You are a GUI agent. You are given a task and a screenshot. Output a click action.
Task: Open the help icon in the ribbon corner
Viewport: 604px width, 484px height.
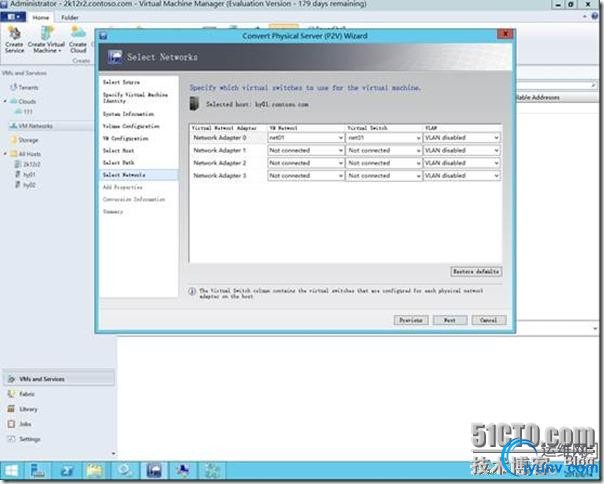[x=596, y=16]
